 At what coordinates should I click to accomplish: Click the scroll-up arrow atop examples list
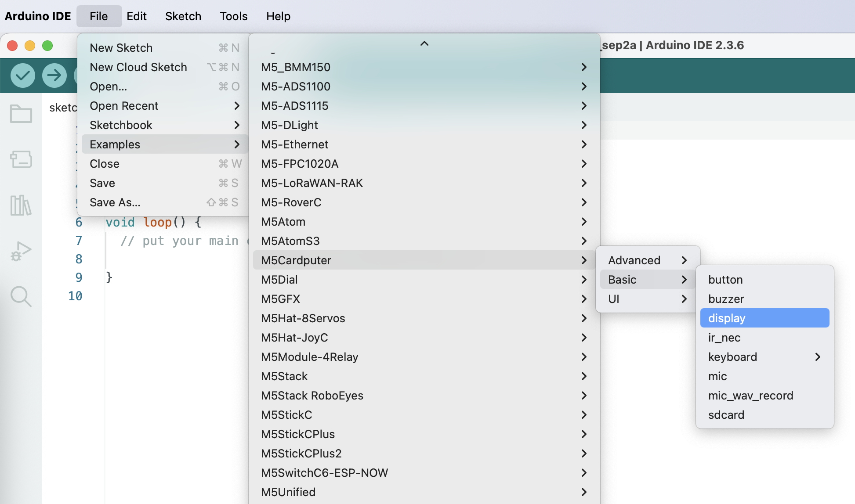(x=424, y=43)
